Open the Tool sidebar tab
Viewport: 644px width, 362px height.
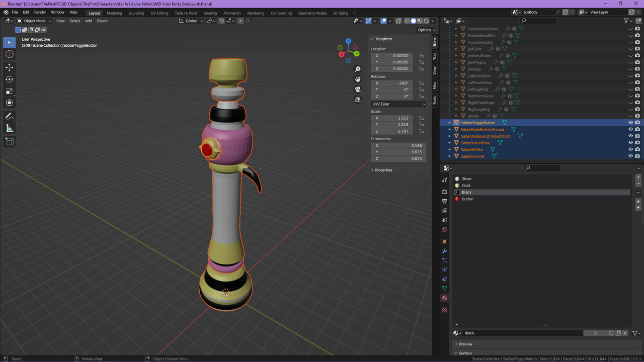click(435, 56)
